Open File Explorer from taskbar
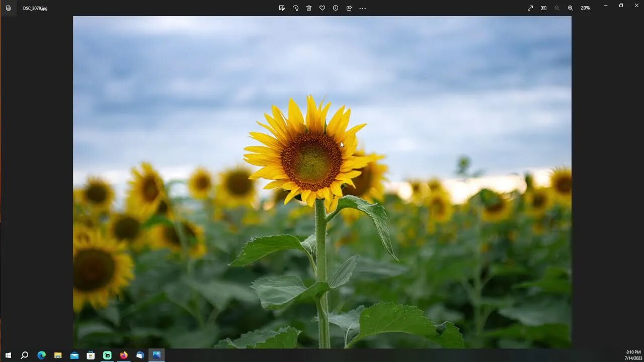Image resolution: width=644 pixels, height=362 pixels. click(58, 355)
